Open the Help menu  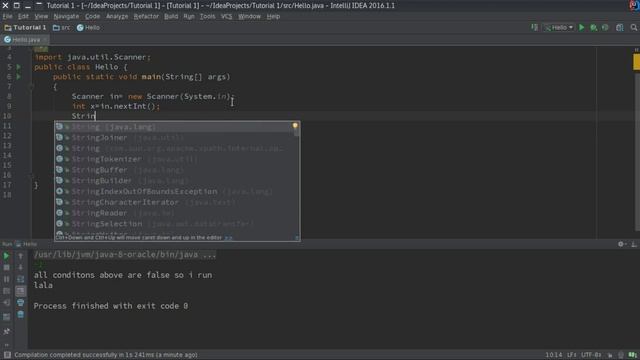click(x=273, y=16)
